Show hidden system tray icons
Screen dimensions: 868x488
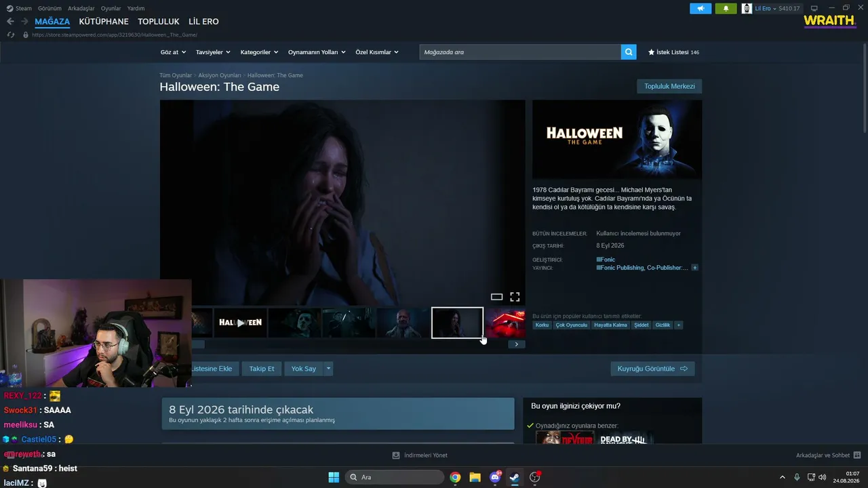click(782, 477)
